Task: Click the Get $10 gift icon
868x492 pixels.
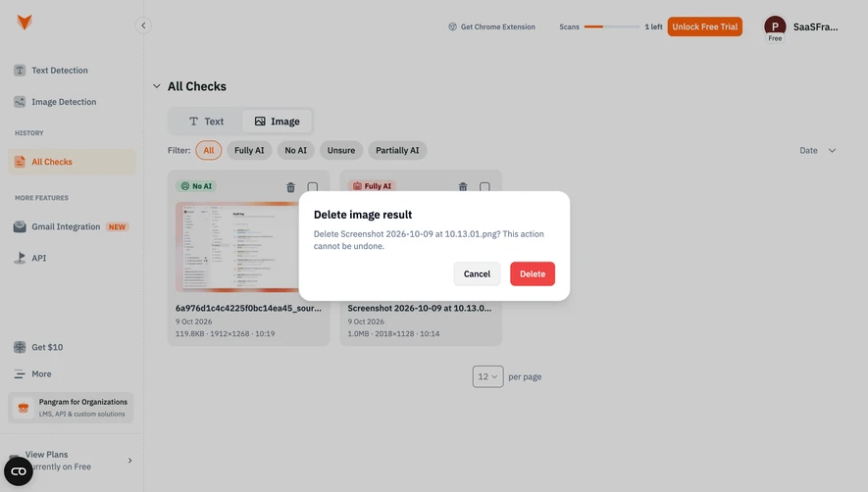Action: click(20, 347)
